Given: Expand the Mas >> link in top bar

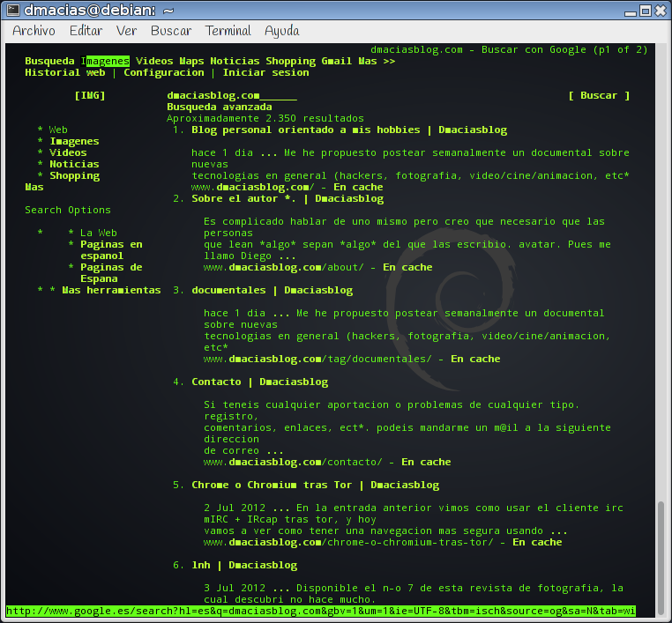Looking at the screenshot, I should click(377, 61).
